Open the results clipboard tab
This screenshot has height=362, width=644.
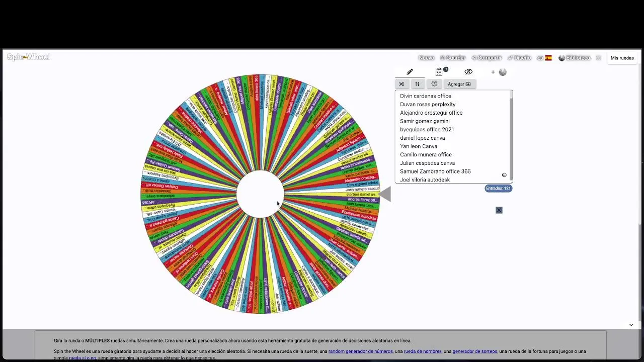click(440, 72)
